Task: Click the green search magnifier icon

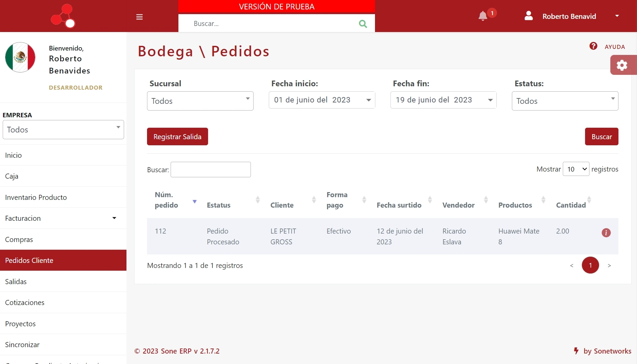Action: [363, 24]
